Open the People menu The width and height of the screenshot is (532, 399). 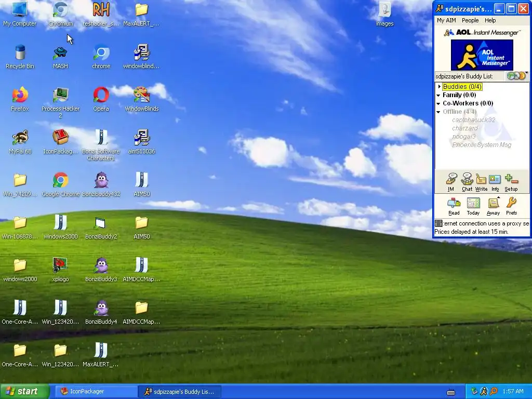click(x=470, y=20)
